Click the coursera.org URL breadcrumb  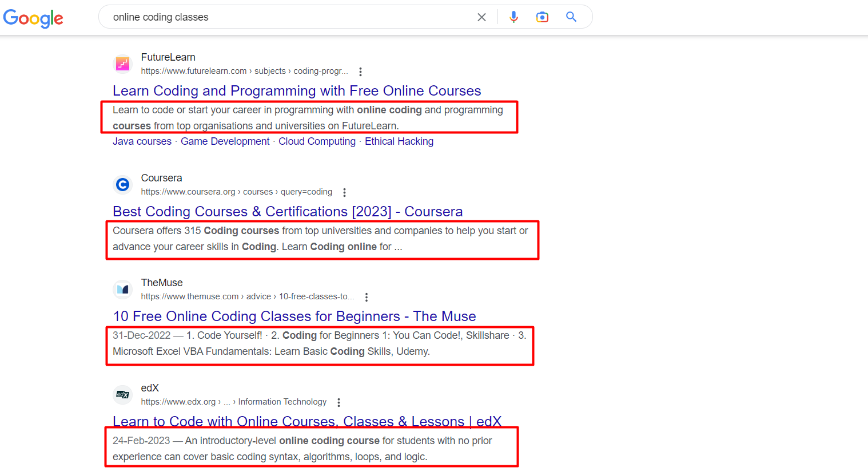click(x=237, y=192)
